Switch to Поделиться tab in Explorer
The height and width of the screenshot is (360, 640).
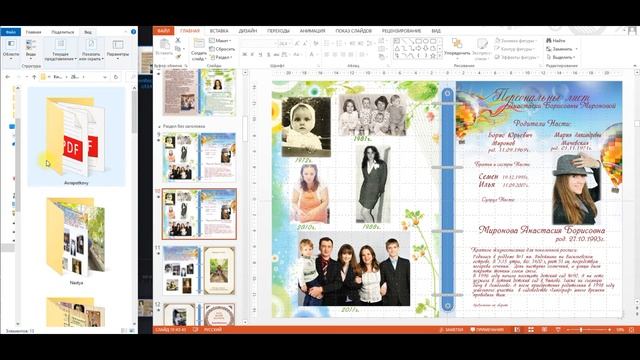coord(62,31)
